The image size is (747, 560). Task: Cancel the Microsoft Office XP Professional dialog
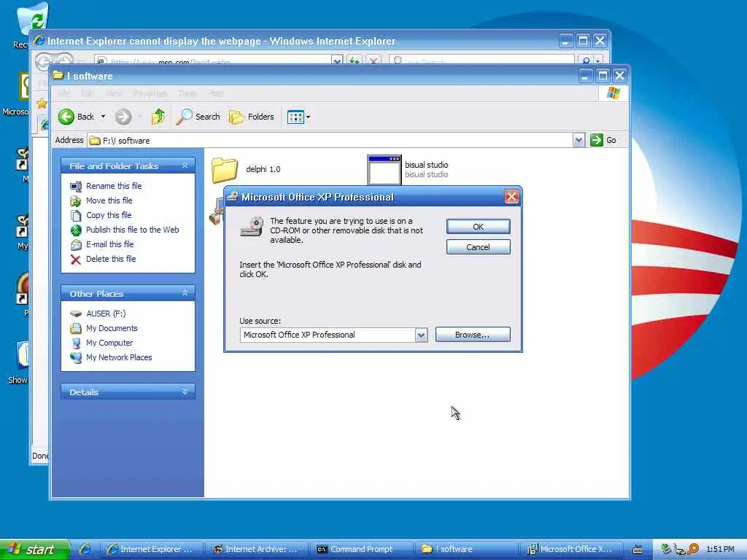(x=478, y=247)
